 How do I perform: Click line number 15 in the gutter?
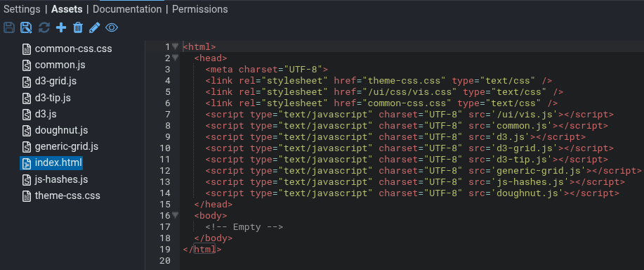pyautogui.click(x=165, y=204)
